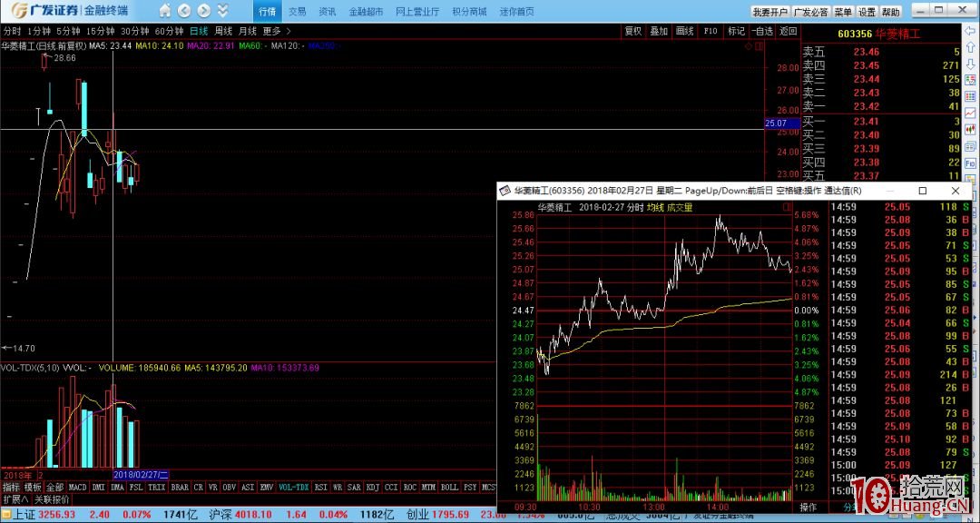Expand the double-chevron dropdown in the header
980x523 pixels.
coord(222,11)
